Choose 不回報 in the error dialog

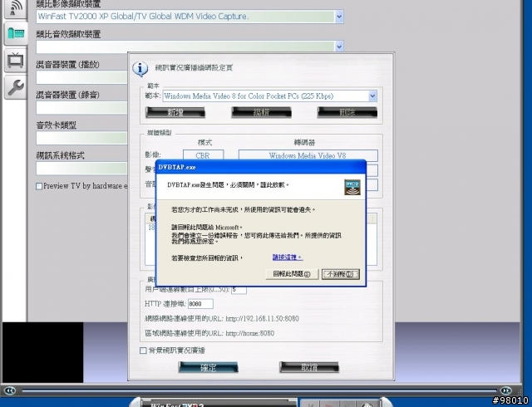click(340, 274)
